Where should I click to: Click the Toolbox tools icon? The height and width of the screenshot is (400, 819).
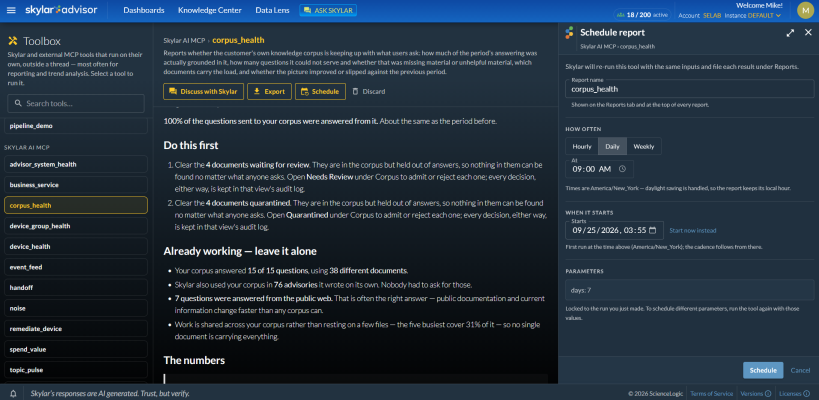click(13, 41)
